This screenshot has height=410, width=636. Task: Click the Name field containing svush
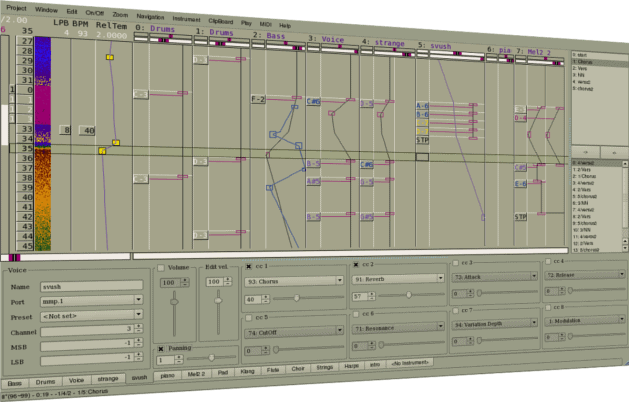point(92,286)
